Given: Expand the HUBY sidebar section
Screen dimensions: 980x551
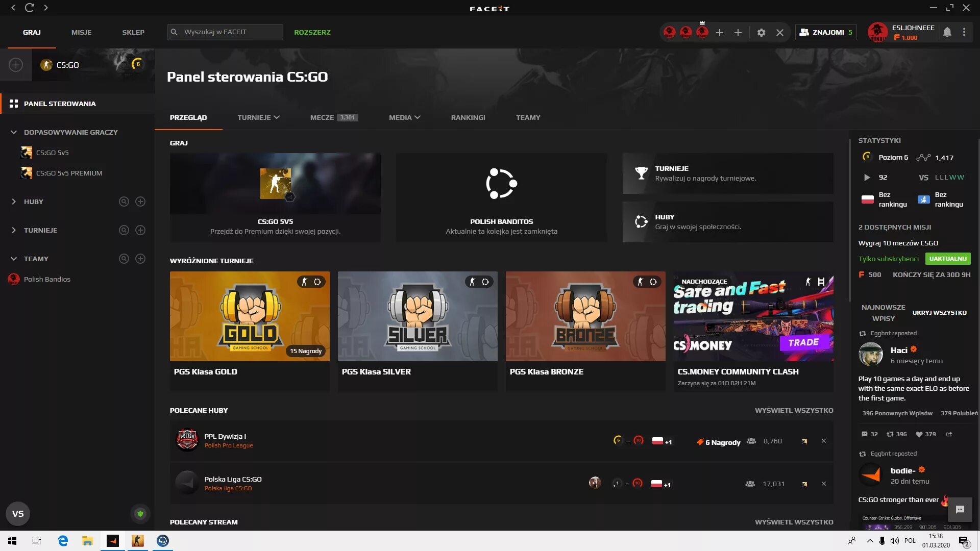Looking at the screenshot, I should click(14, 202).
